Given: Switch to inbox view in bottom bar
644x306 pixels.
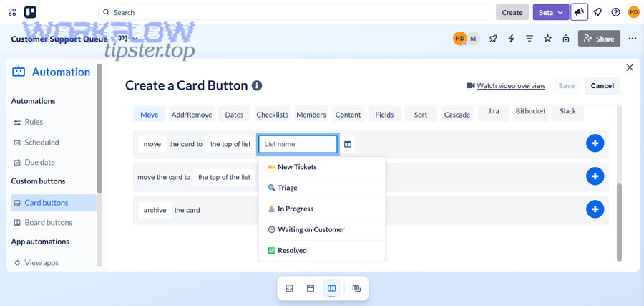Looking at the screenshot, I should [290, 288].
